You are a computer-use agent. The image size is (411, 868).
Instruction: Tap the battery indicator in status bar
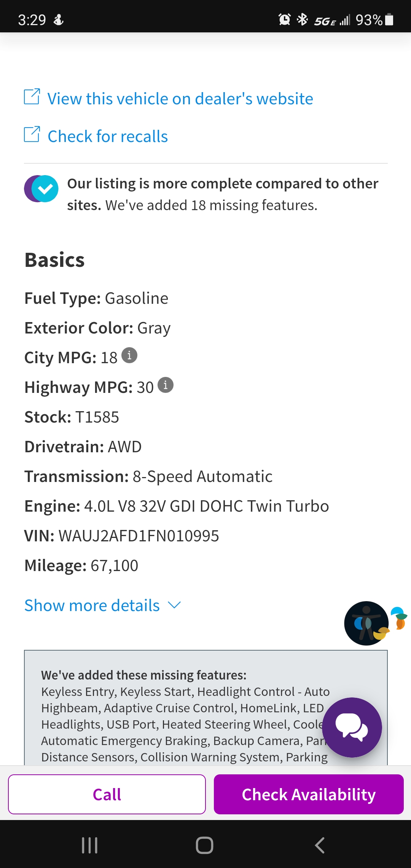click(389, 19)
